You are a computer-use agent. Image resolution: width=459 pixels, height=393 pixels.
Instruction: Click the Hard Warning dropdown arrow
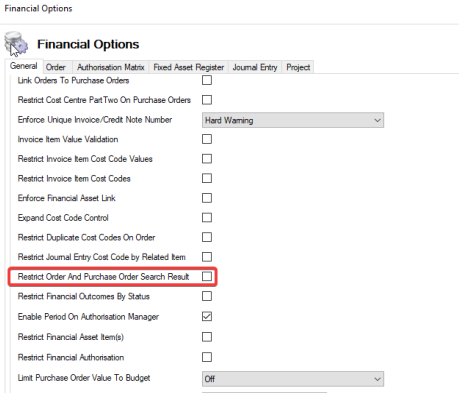click(377, 120)
